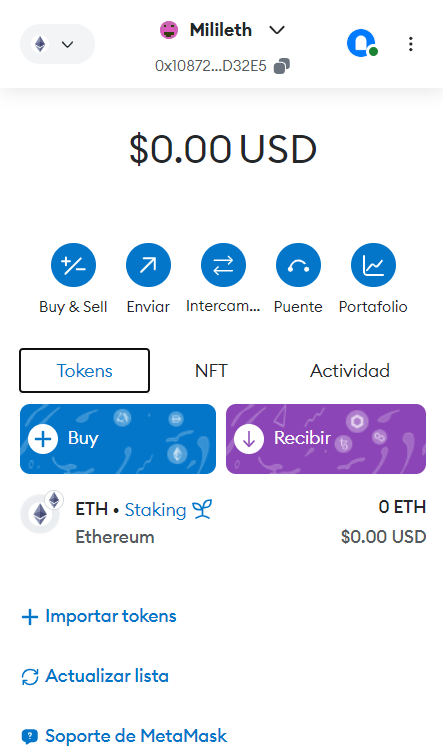Click the purple Recibir banner button

coord(326,439)
